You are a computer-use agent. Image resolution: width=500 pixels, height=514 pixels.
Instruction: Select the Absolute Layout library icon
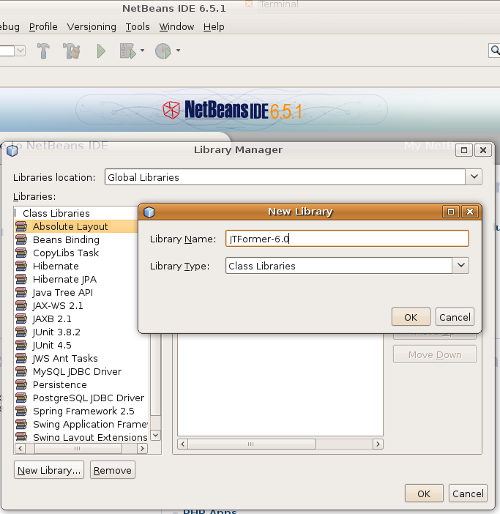pos(21,226)
